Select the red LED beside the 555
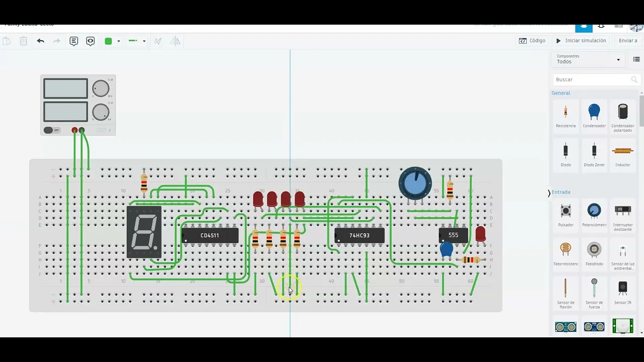 click(x=480, y=234)
